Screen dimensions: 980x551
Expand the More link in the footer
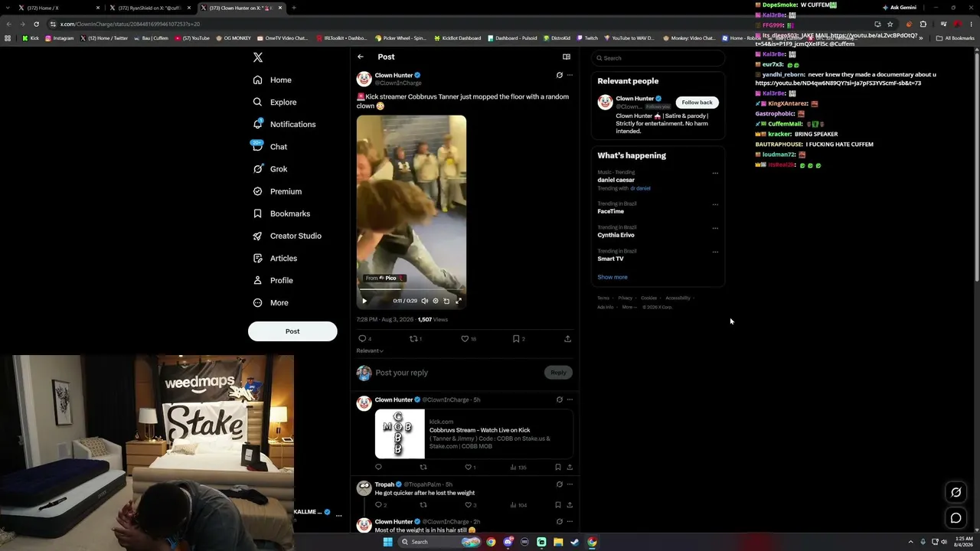[629, 307]
